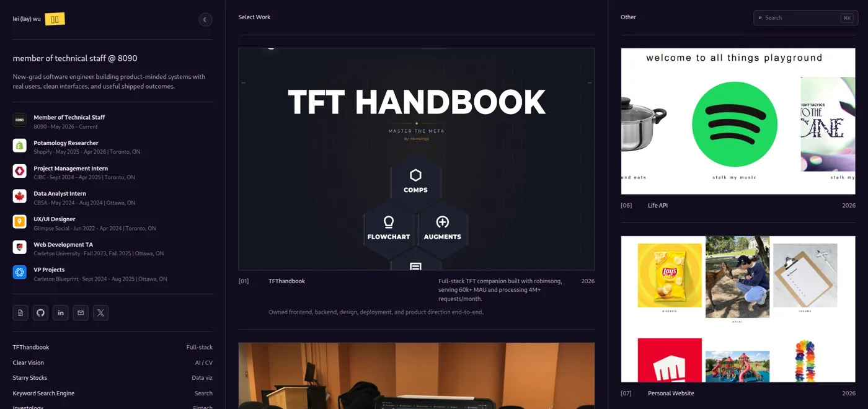Click the email envelope icon
This screenshot has height=409, width=868.
pyautogui.click(x=81, y=313)
